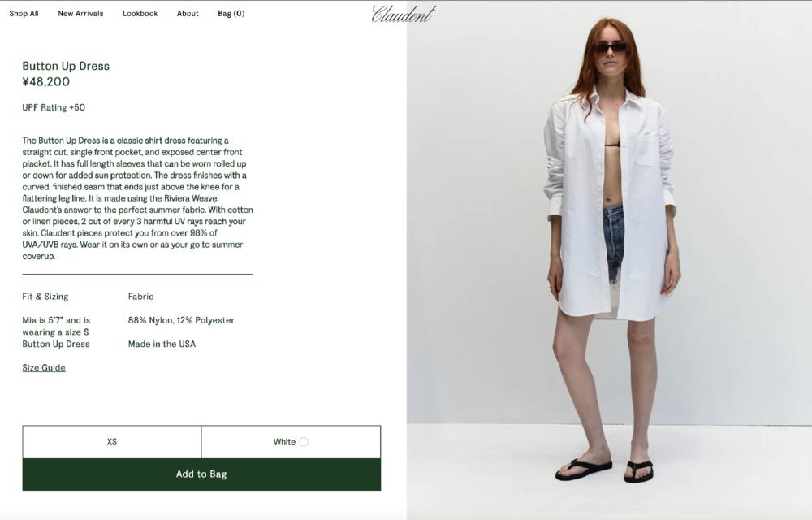Viewport: 812px width, 520px height.
Task: Click the Fabric heading
Action: coord(140,297)
